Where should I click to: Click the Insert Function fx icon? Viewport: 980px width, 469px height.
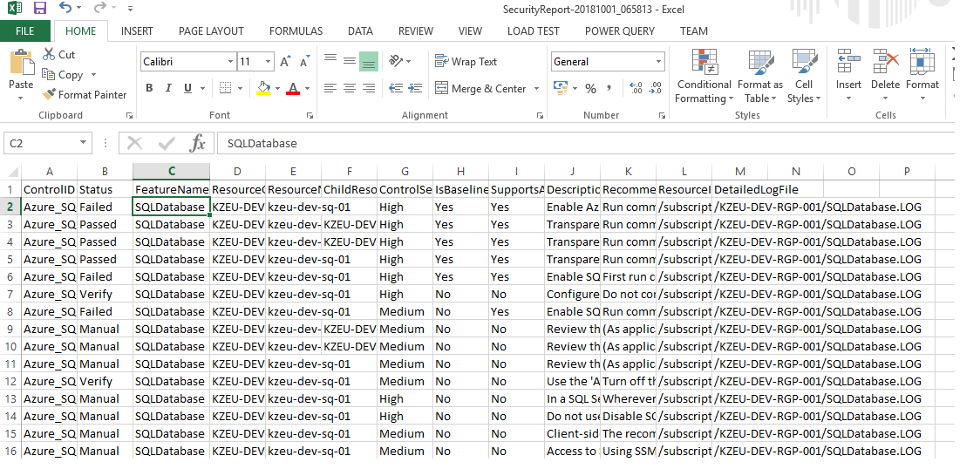pyautogui.click(x=198, y=143)
